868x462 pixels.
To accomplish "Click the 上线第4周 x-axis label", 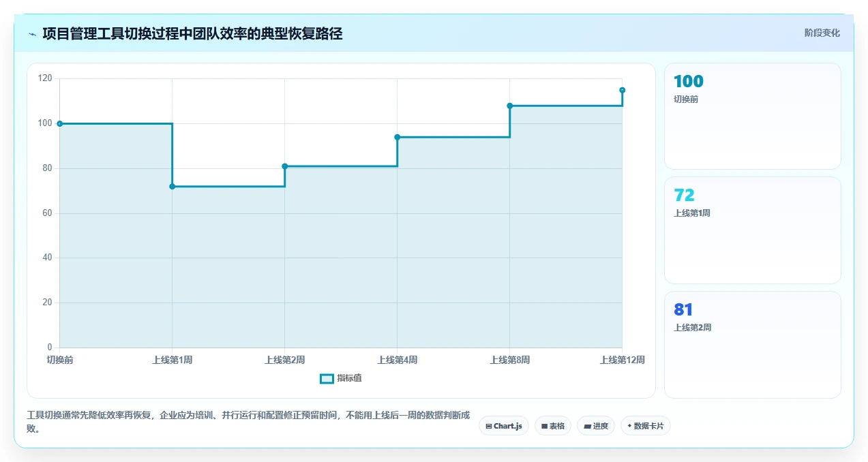I will (x=397, y=360).
